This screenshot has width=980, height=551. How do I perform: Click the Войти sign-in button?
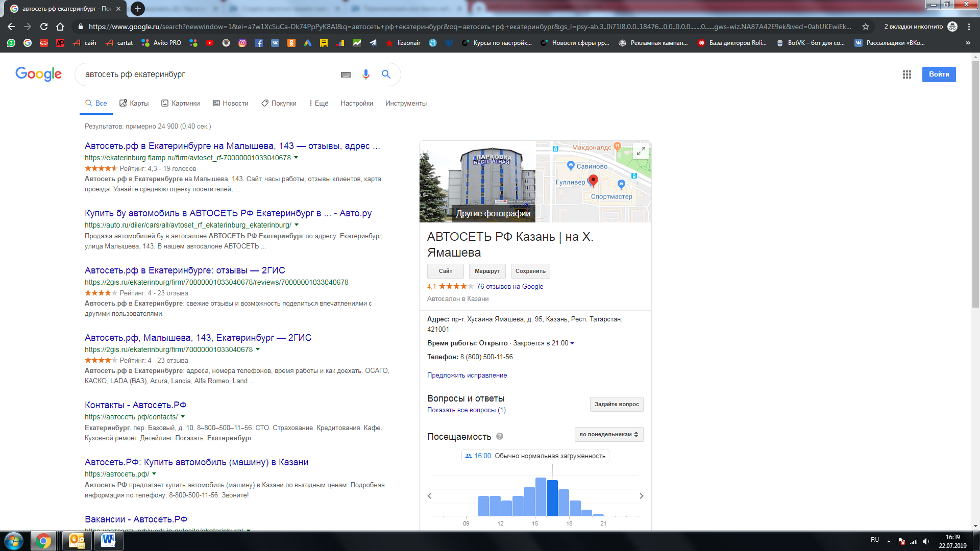click(939, 74)
